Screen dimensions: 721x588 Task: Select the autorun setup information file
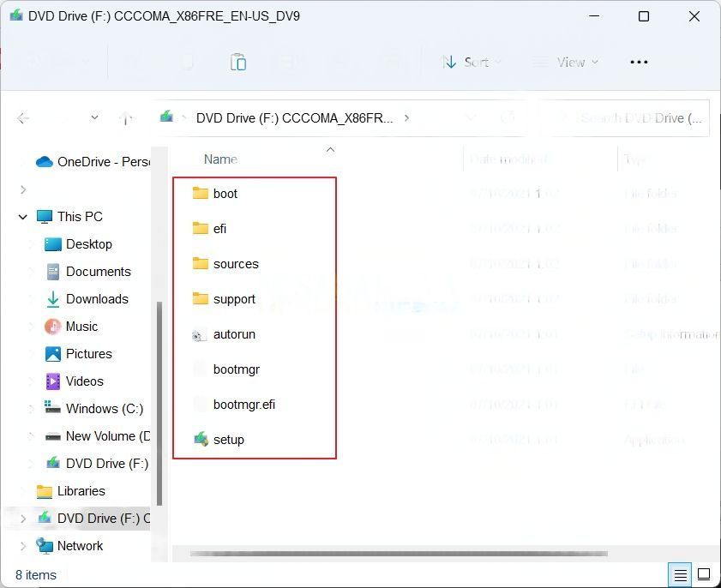224,334
